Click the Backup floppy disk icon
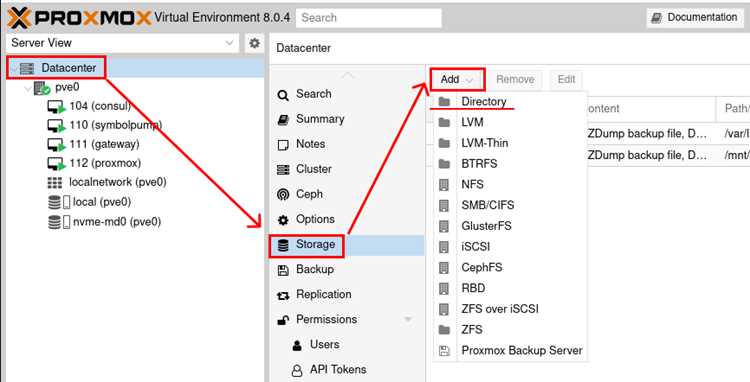 [283, 270]
